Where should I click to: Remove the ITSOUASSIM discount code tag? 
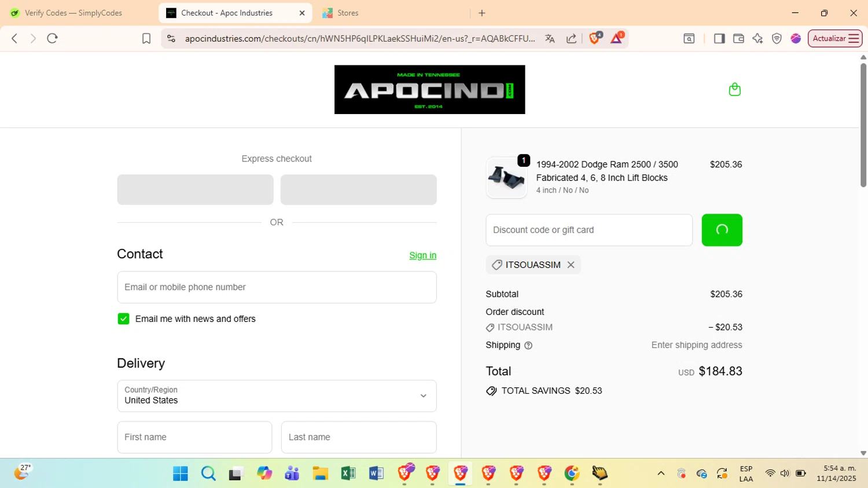coord(571,265)
